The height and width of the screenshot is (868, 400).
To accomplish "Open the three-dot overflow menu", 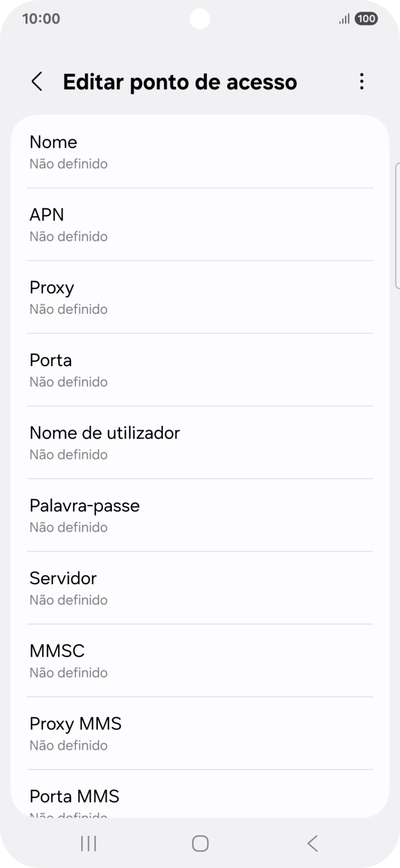I will pos(362,81).
